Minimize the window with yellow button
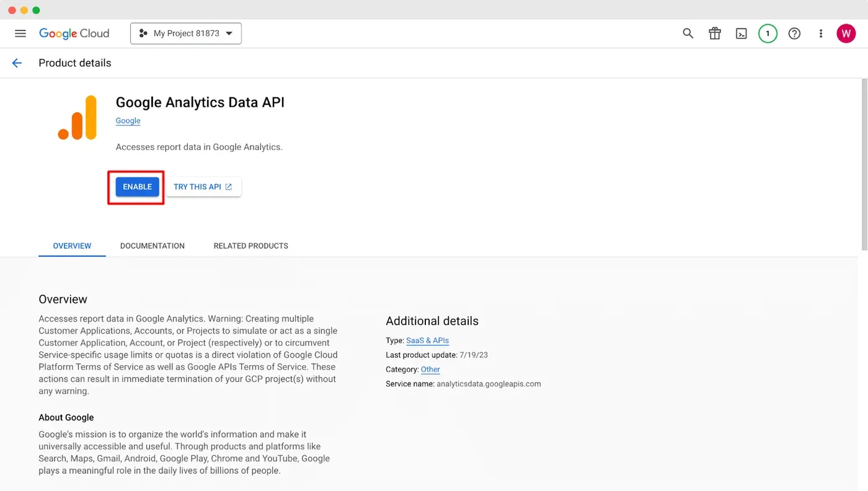The height and width of the screenshot is (491, 868). click(24, 10)
